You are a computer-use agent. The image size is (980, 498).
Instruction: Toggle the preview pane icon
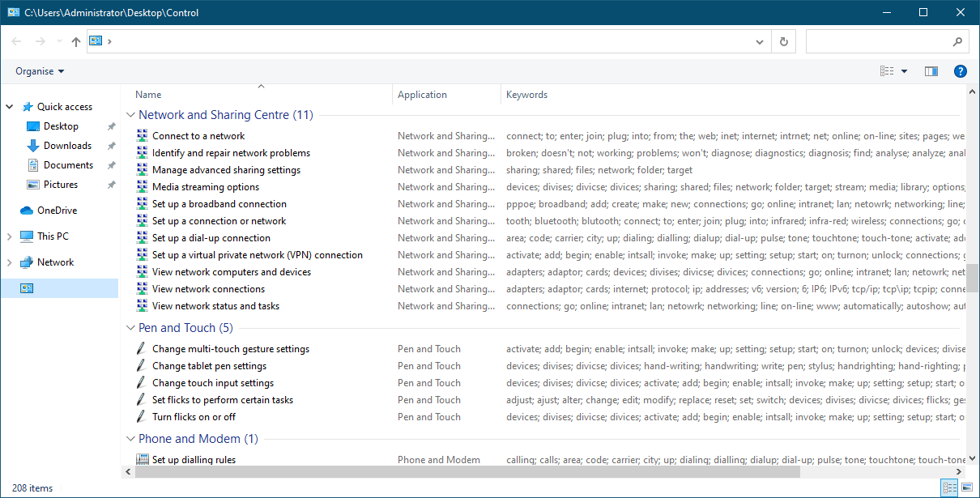pos(931,71)
